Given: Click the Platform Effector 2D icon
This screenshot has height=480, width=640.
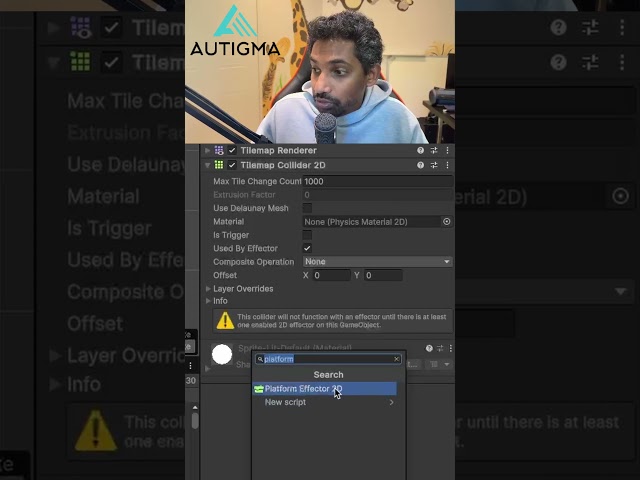Looking at the screenshot, I should (x=258, y=389).
